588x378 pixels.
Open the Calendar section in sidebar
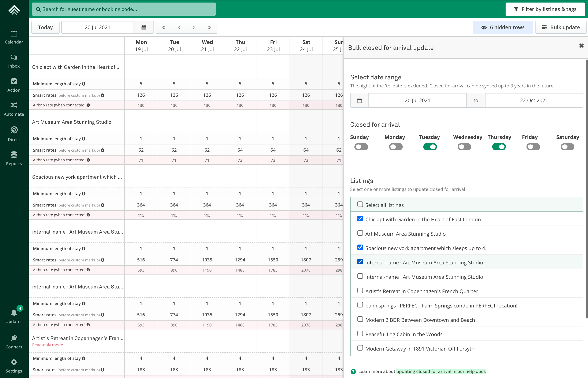tap(14, 37)
